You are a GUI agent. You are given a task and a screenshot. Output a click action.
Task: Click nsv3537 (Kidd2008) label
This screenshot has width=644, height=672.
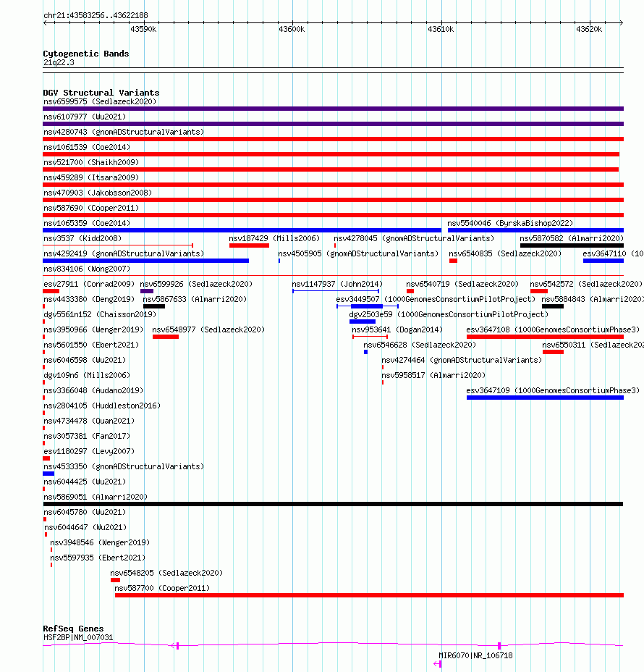coord(82,239)
